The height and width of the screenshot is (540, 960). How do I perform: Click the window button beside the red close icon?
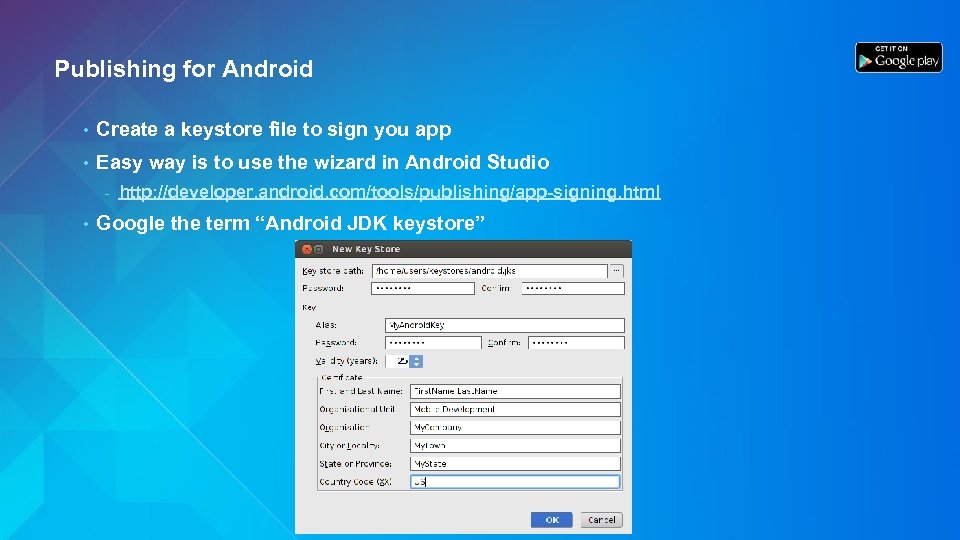[x=318, y=249]
